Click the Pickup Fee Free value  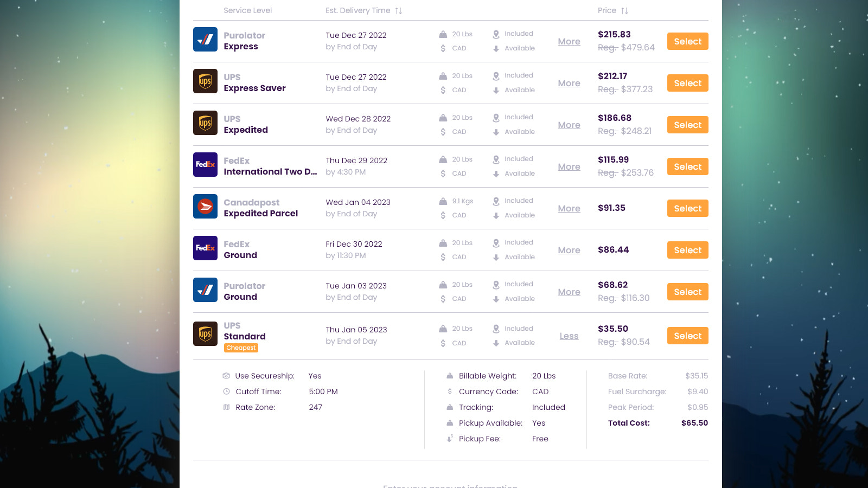click(x=540, y=439)
